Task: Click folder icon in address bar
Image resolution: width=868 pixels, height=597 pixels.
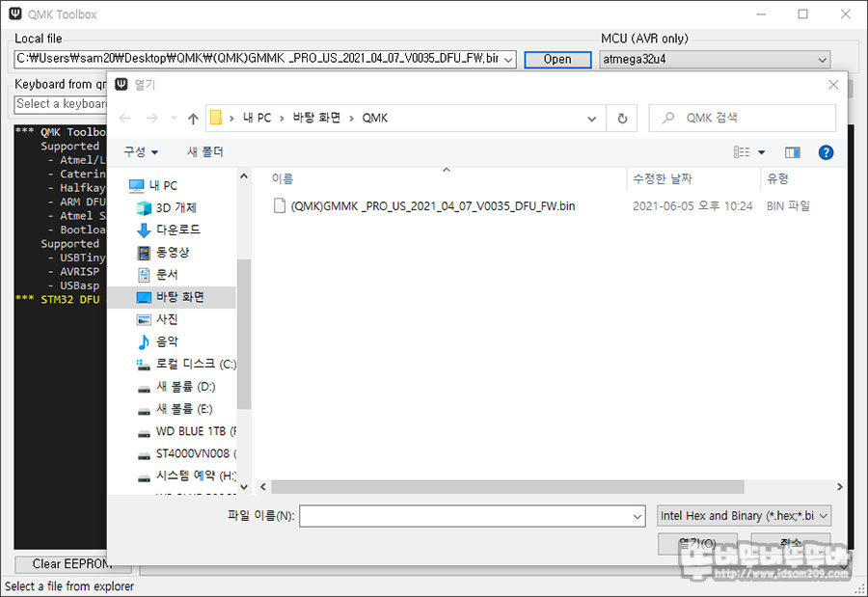Action: [x=216, y=118]
